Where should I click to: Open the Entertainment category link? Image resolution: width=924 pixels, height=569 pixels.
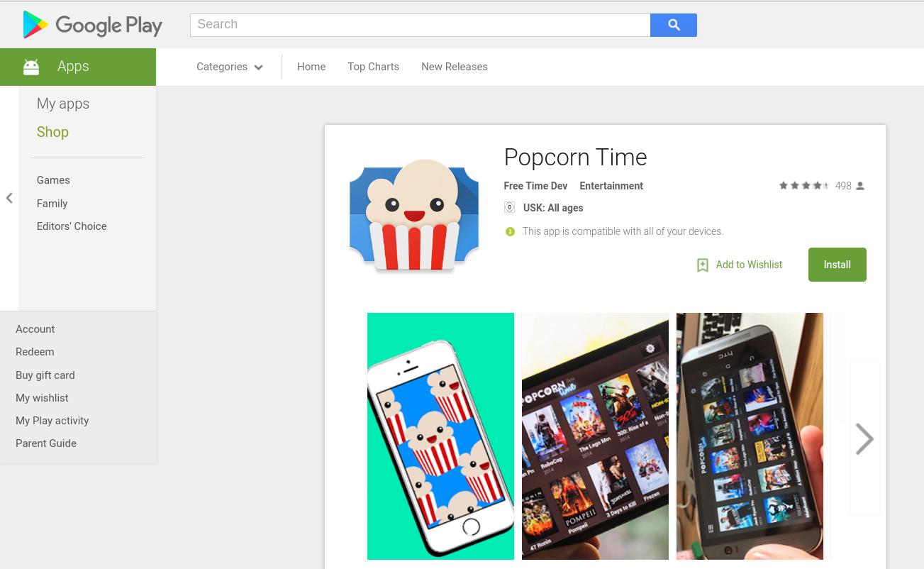[611, 186]
